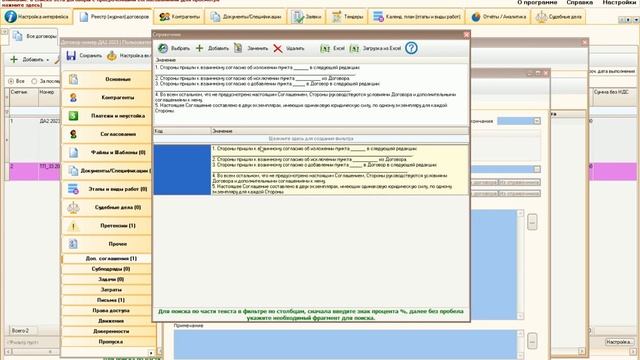
Task: Open Файлы и Шаблоны (0) section
Action: click(x=107, y=152)
